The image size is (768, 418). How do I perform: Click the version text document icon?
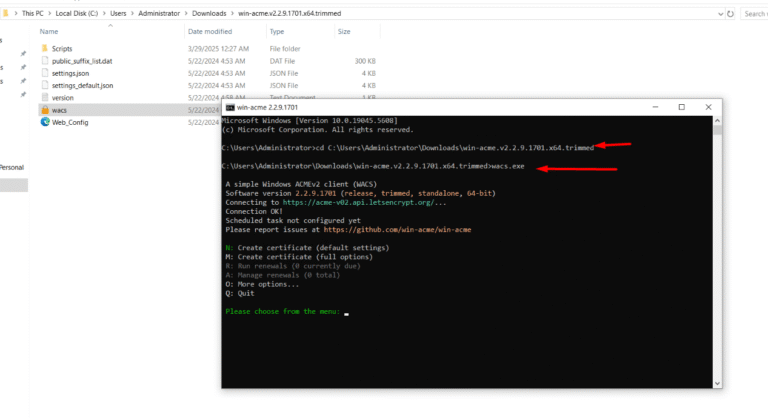pos(45,98)
